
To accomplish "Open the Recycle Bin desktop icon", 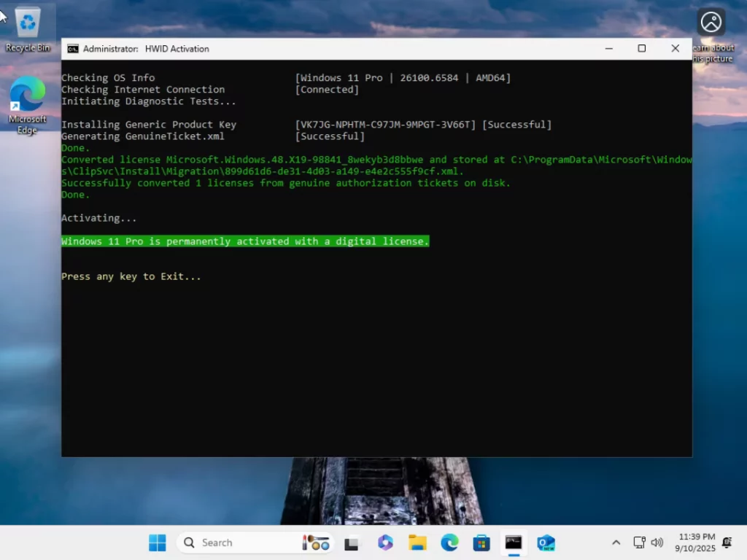I will (x=28, y=29).
